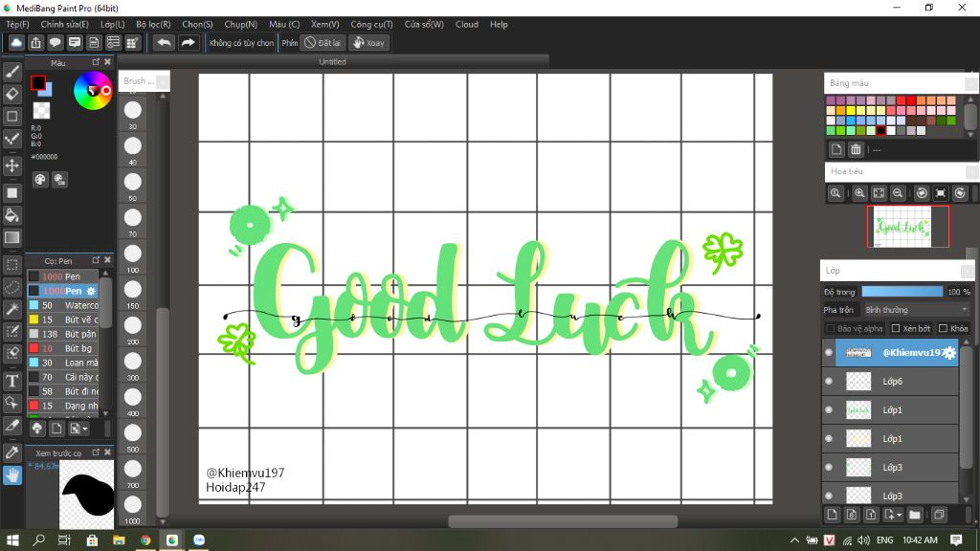The width and height of the screenshot is (980, 551).
Task: Click the Redo arrow in the top toolbar
Action: 188,42
